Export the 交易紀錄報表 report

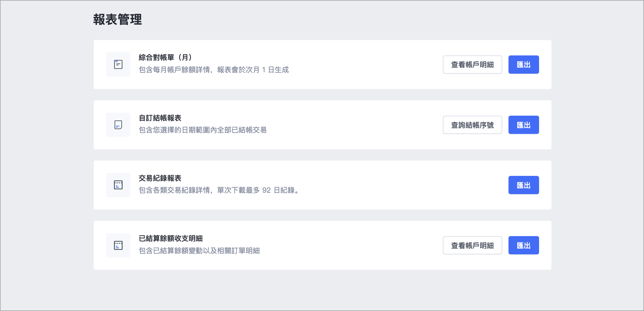[523, 185]
